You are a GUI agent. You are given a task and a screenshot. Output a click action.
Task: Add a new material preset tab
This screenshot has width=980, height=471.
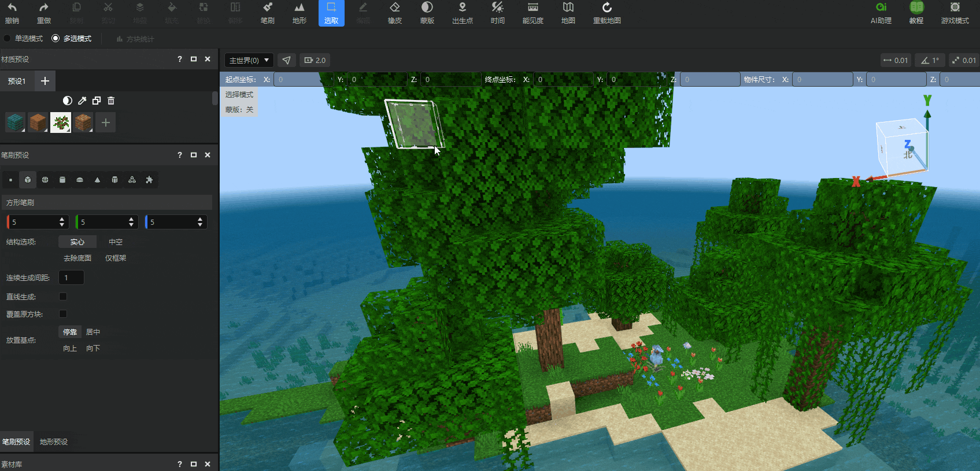click(x=45, y=81)
